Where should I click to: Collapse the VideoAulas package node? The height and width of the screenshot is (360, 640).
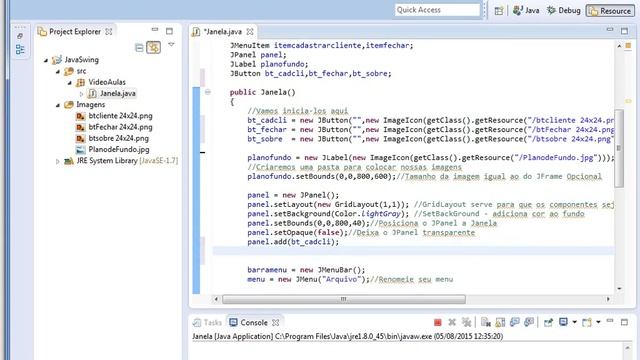(x=69, y=83)
